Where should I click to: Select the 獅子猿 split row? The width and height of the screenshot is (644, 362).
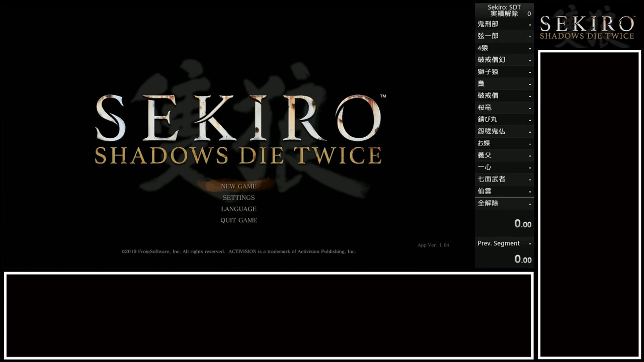(x=504, y=72)
